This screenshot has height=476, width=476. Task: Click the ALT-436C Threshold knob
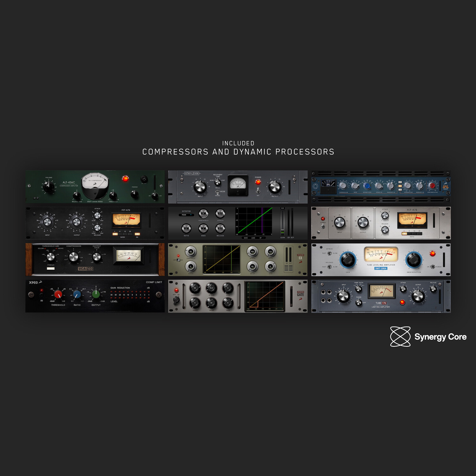tap(113, 195)
